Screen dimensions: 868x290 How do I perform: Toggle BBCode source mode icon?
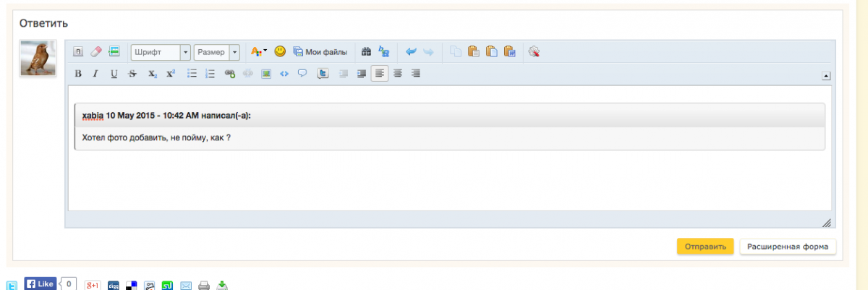pyautogui.click(x=78, y=52)
